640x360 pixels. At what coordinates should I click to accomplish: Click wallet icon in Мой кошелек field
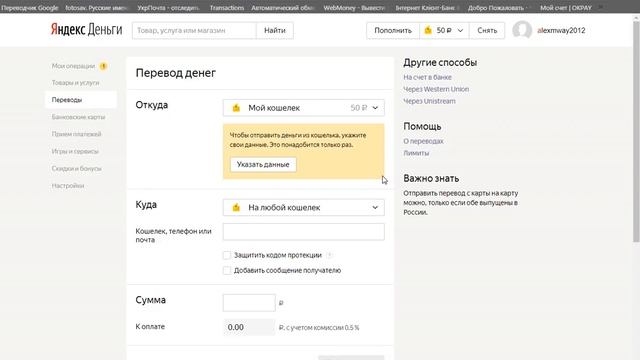pos(236,108)
